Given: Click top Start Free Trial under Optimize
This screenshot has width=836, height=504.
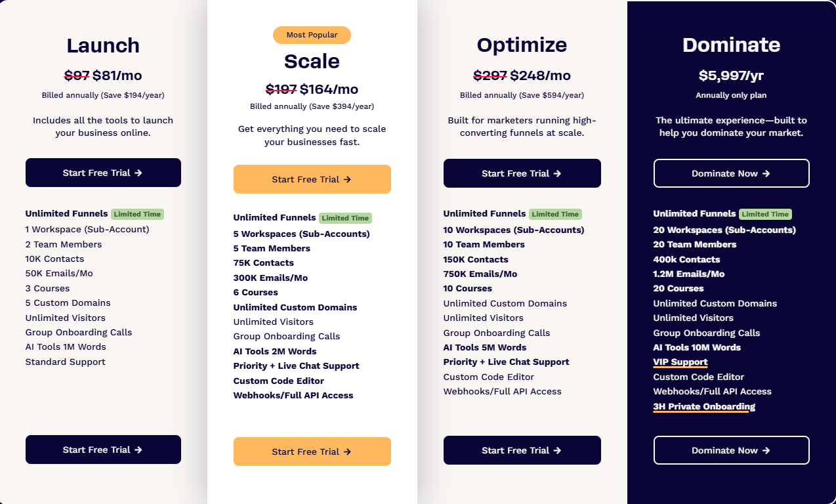Looking at the screenshot, I should [x=522, y=173].
